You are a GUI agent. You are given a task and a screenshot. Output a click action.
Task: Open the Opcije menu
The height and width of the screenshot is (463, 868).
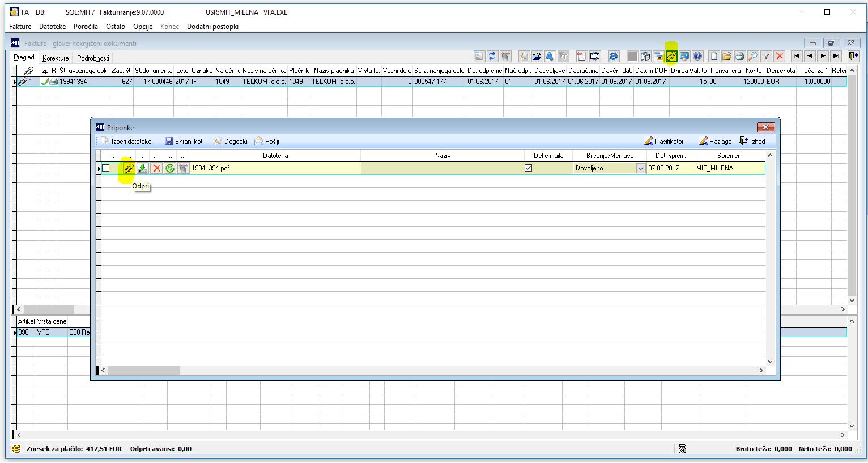click(143, 26)
